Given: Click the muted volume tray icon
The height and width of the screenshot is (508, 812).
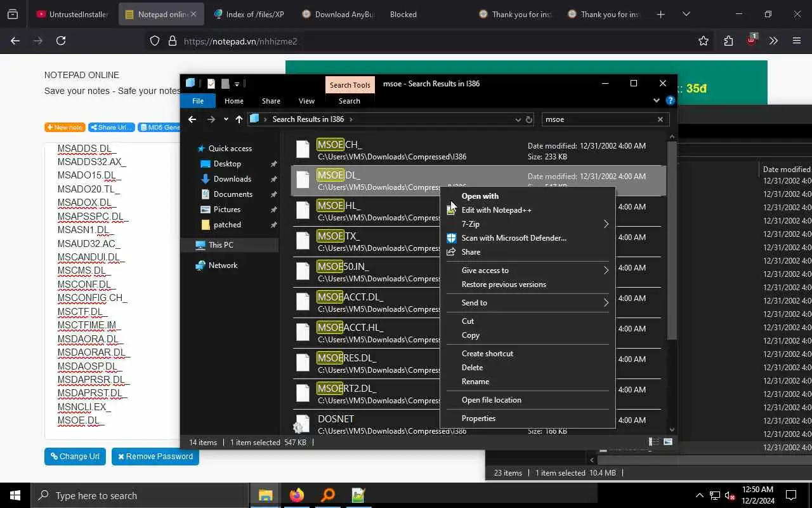Looking at the screenshot, I should (730, 496).
